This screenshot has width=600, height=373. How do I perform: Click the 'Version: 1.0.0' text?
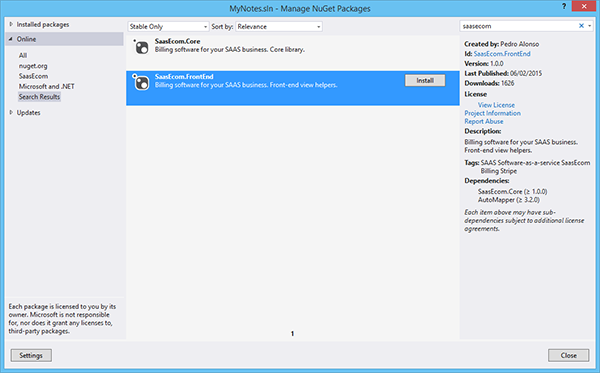484,64
